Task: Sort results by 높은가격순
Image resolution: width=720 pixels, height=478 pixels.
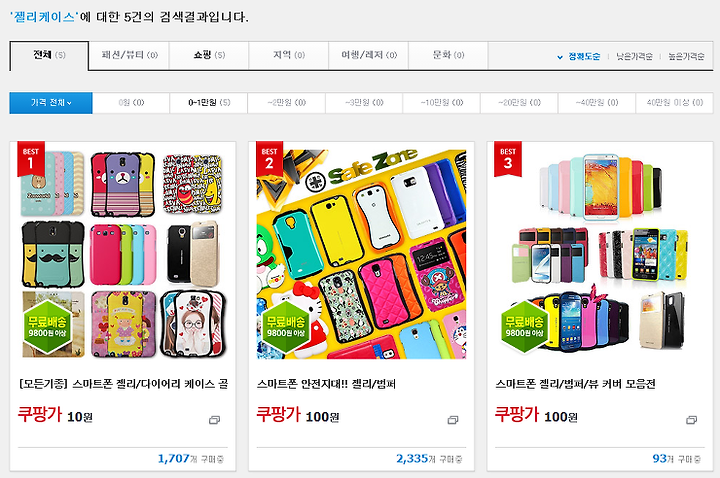Action: 686,56
